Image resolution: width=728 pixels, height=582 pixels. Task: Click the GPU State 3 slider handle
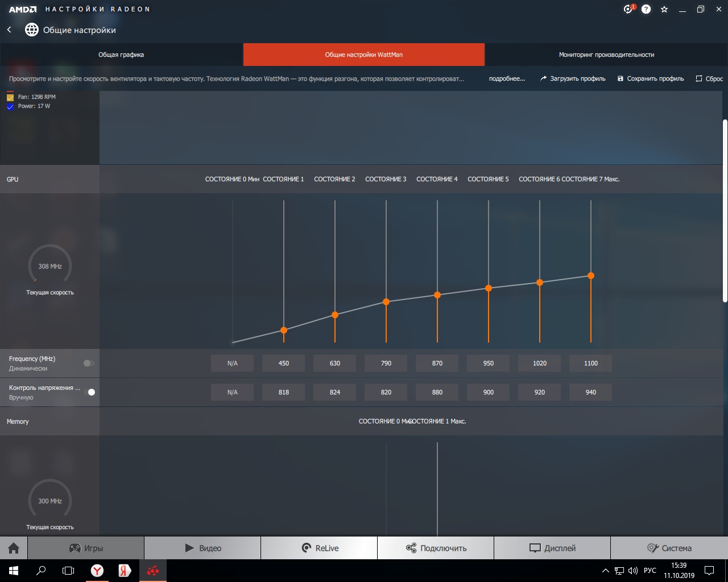coord(386,302)
